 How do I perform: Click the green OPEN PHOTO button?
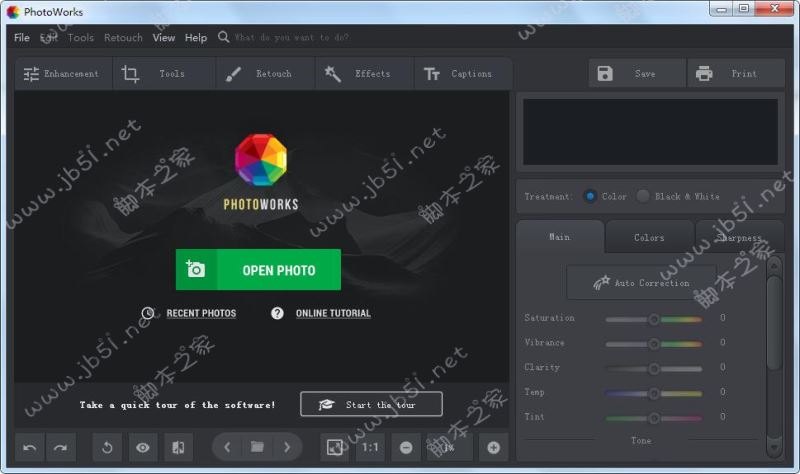(258, 269)
